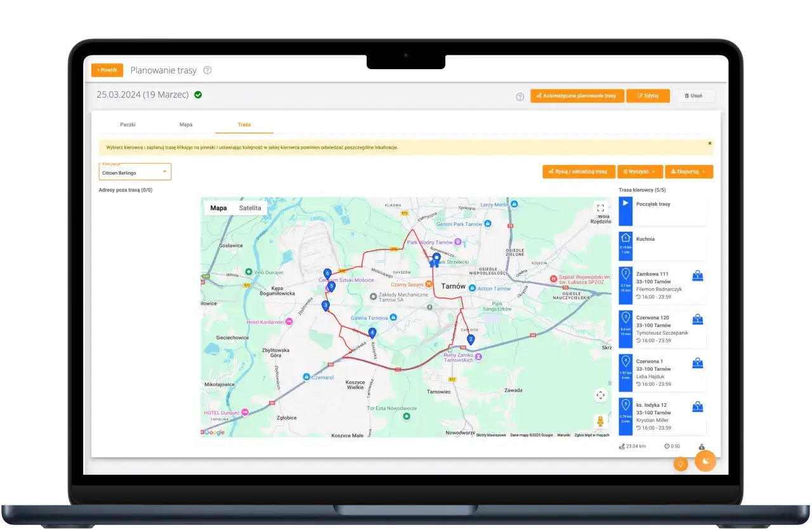Screen dimensions: 812x530
Task: Toggle light theme sun button
Action: pyautogui.click(x=681, y=464)
